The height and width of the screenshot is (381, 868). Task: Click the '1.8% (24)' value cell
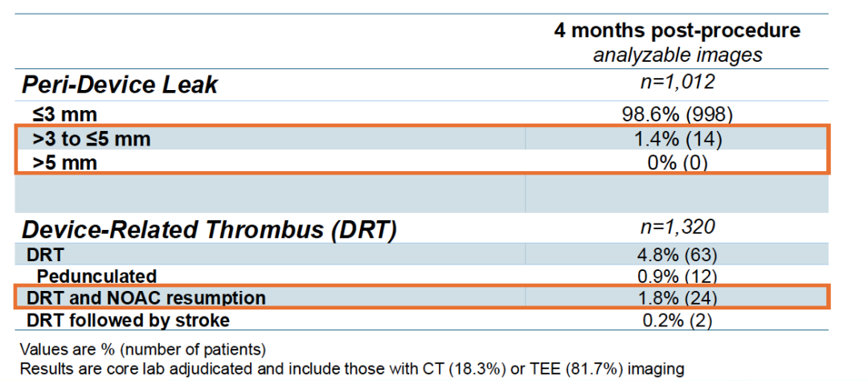(677, 298)
